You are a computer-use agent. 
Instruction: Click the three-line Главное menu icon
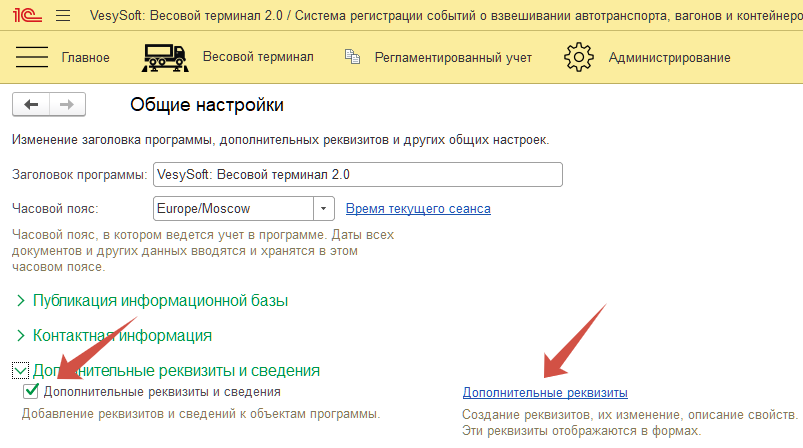(x=33, y=57)
